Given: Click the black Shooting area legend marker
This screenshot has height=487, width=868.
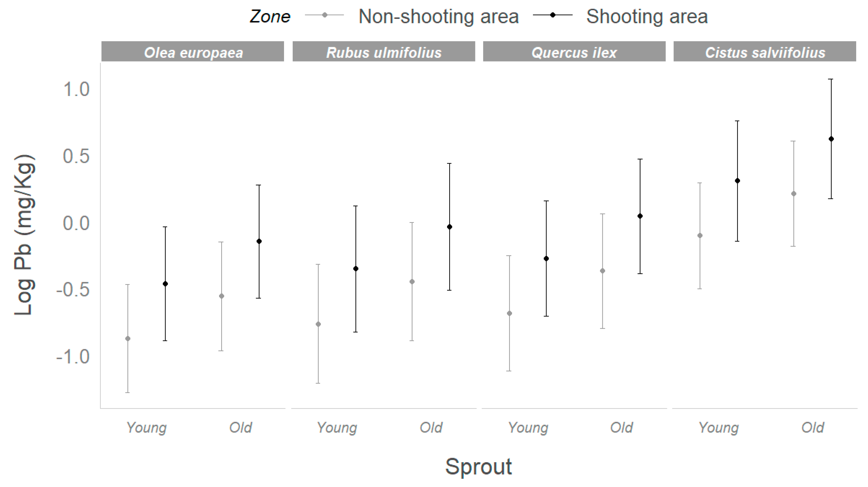Looking at the screenshot, I should tap(553, 15).
